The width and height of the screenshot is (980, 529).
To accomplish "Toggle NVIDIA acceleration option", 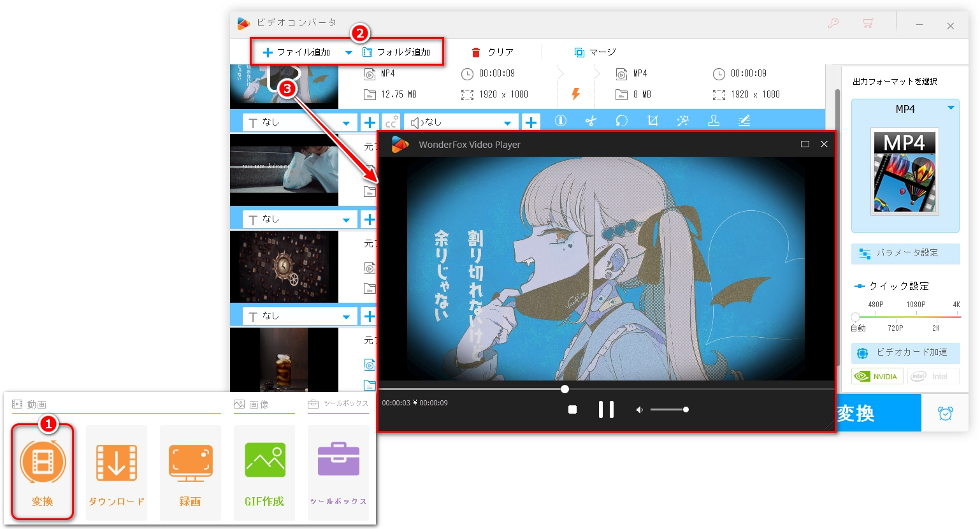I will pyautogui.click(x=878, y=377).
